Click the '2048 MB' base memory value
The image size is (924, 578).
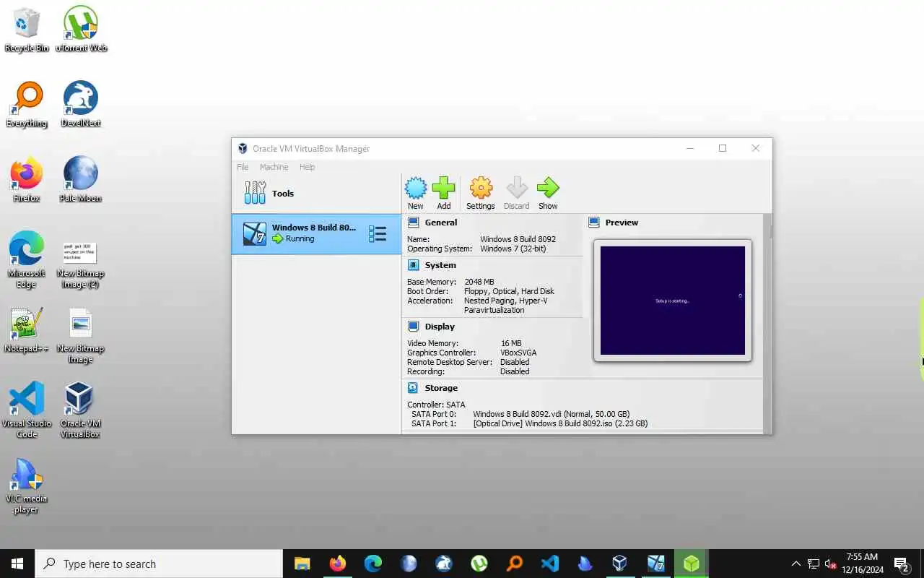(x=479, y=282)
